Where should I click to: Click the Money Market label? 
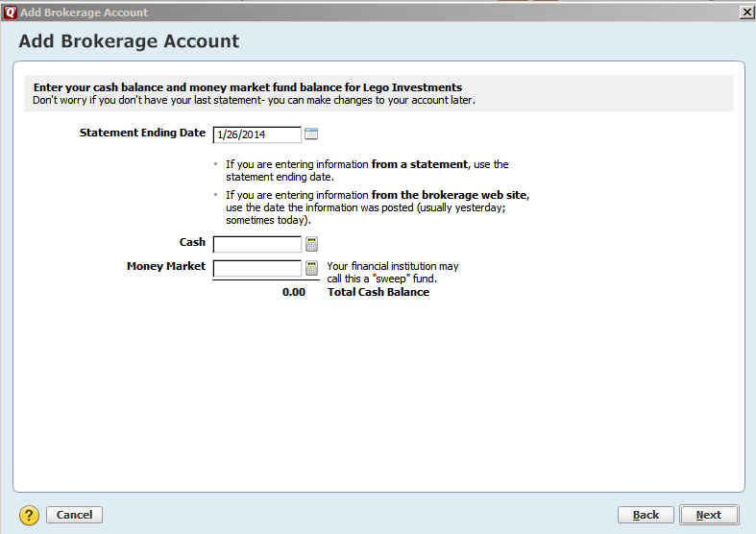pos(166,266)
